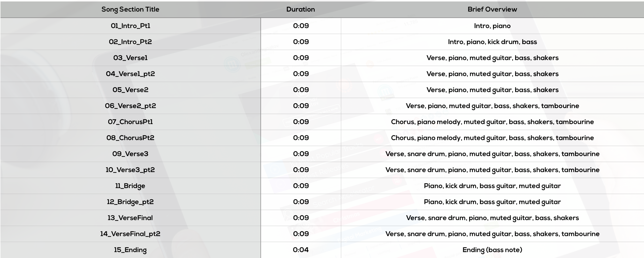Click the overview text in the 05_Verse2 row
Viewport: 644px width, 258px height.
click(x=492, y=90)
